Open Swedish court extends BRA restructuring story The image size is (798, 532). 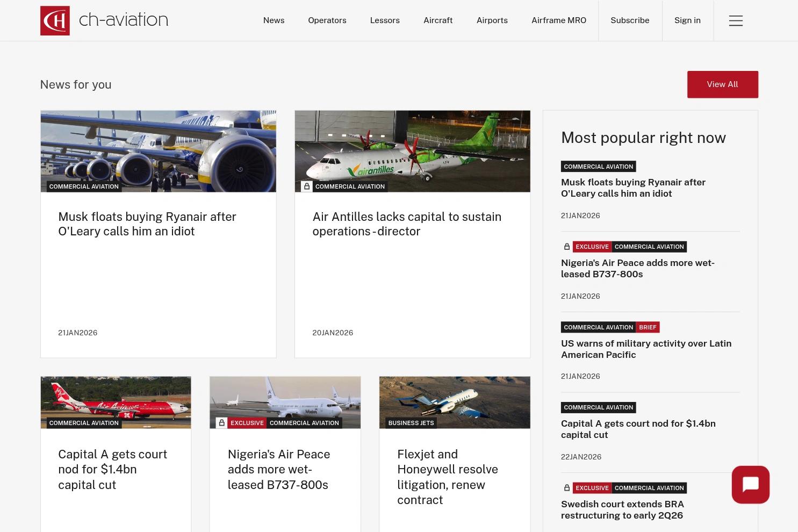pyautogui.click(x=622, y=510)
